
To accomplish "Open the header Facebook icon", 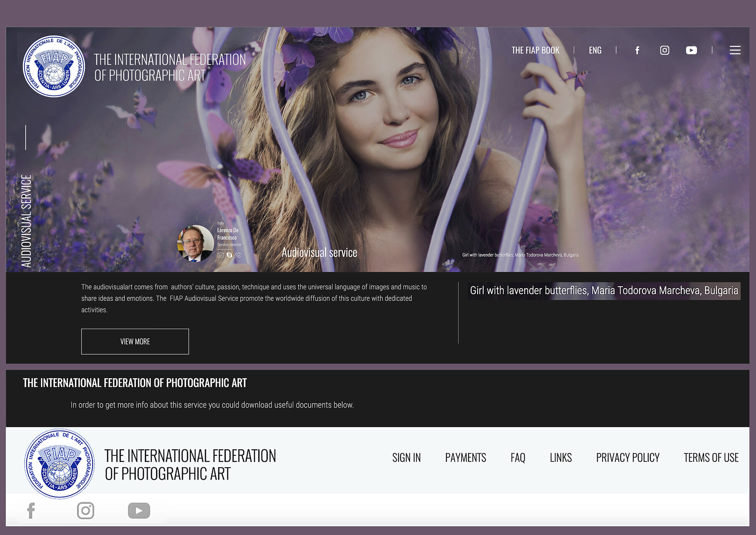I will (x=637, y=51).
